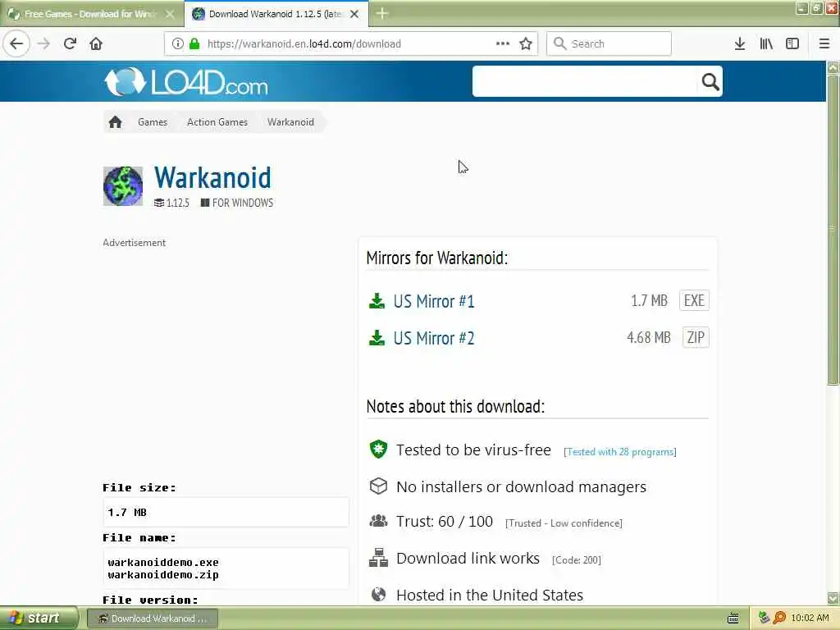Image resolution: width=840 pixels, height=630 pixels.
Task: Click the Code: 200 status note
Action: [577, 560]
